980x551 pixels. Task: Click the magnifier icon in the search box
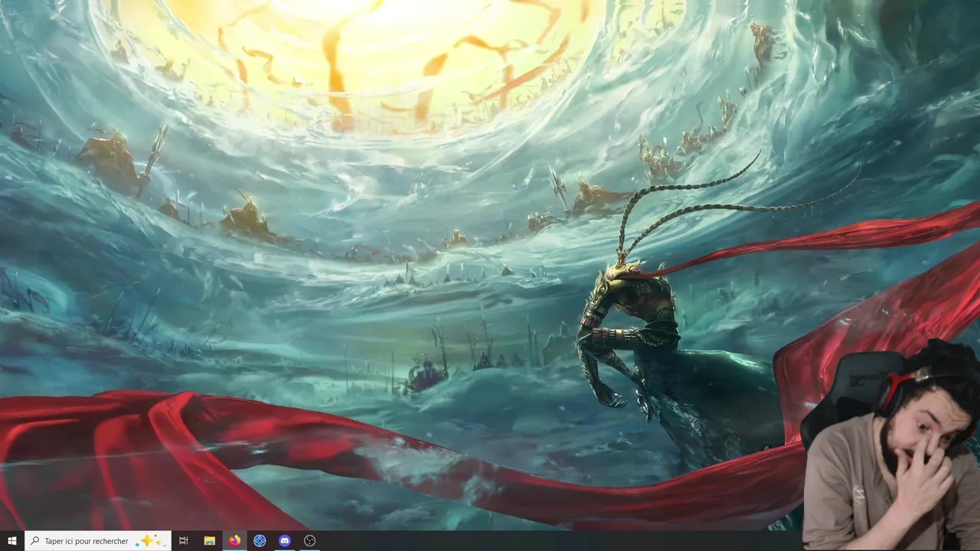35,541
